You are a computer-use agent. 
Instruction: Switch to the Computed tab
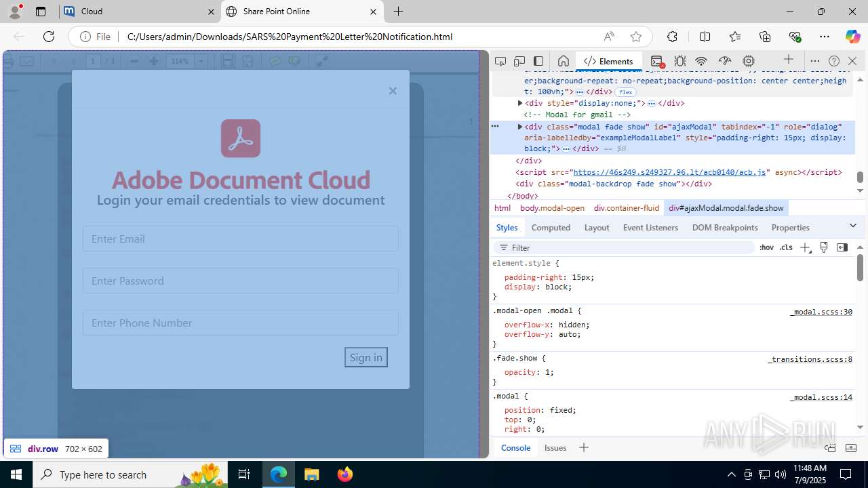551,228
